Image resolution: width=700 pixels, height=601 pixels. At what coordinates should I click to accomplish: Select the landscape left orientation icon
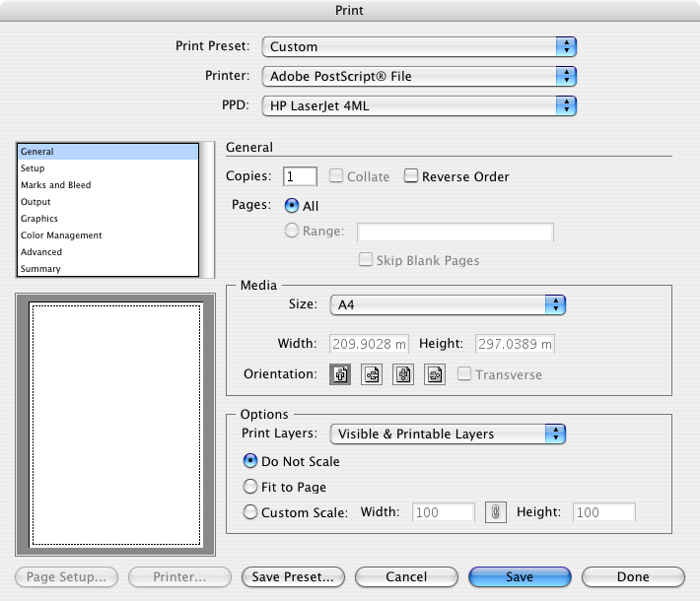(372, 375)
